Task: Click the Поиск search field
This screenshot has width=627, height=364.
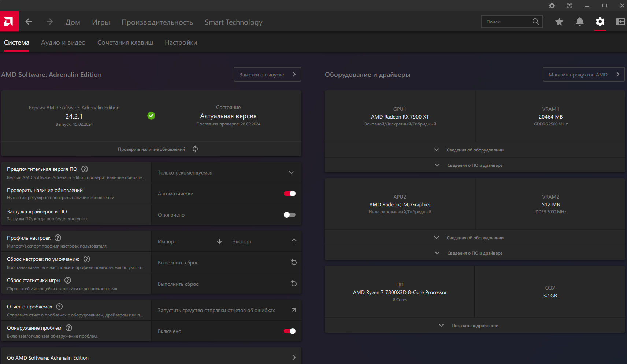Action: pyautogui.click(x=507, y=22)
